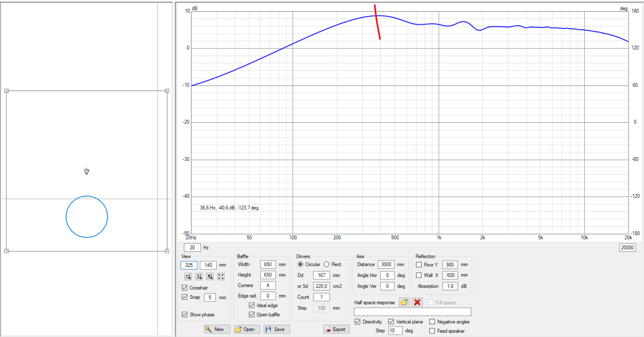644x337 pixels.
Task: Uncheck Ideal edge option
Action: [x=252, y=305]
